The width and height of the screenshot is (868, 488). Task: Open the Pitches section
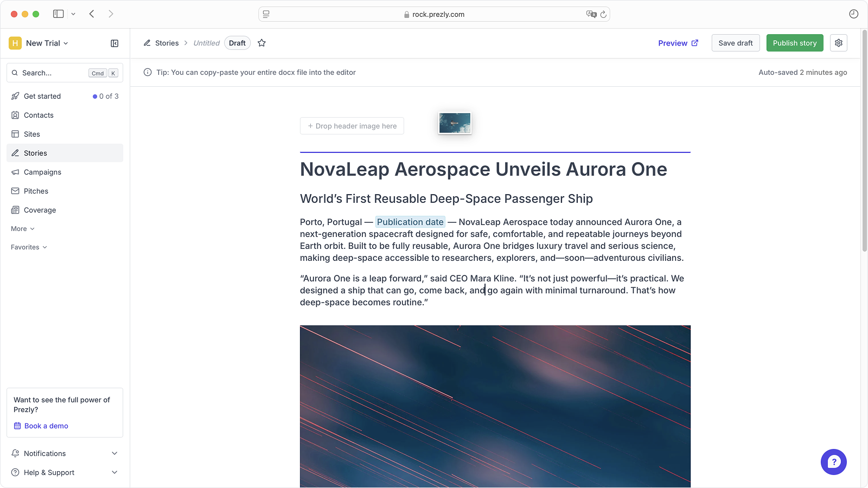36,191
